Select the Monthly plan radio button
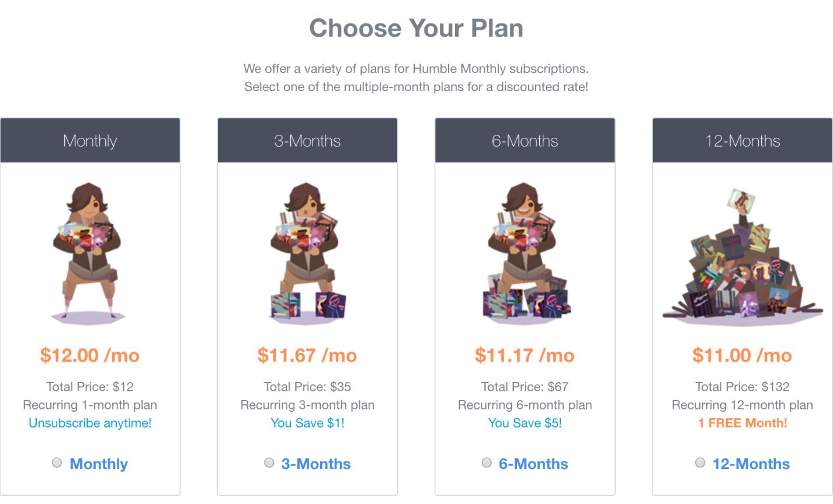Image resolution: width=833 pixels, height=504 pixels. click(57, 463)
